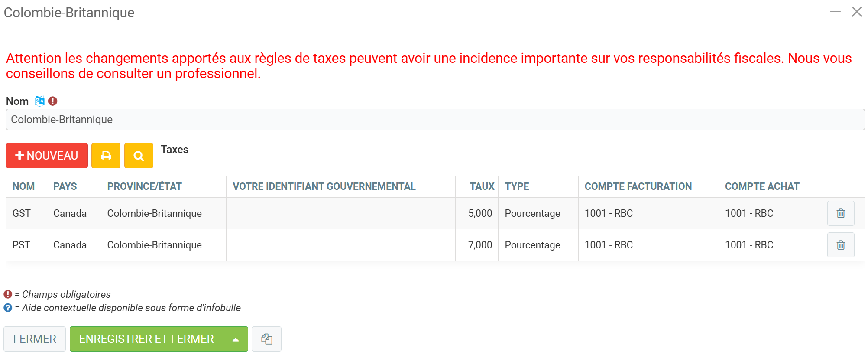
Task: Sort by the Taux column header
Action: click(482, 186)
